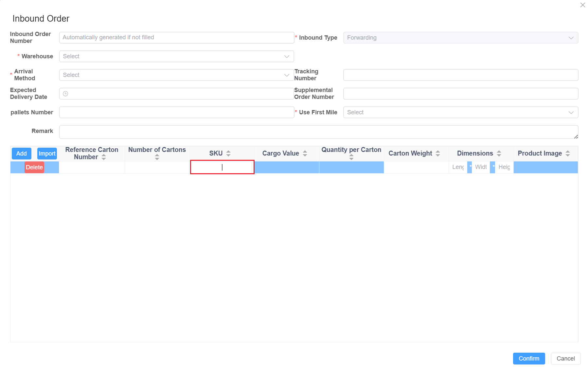Viewport: 588px width, 372px height.
Task: Click the sort icon beside SKU header
Action: 228,153
